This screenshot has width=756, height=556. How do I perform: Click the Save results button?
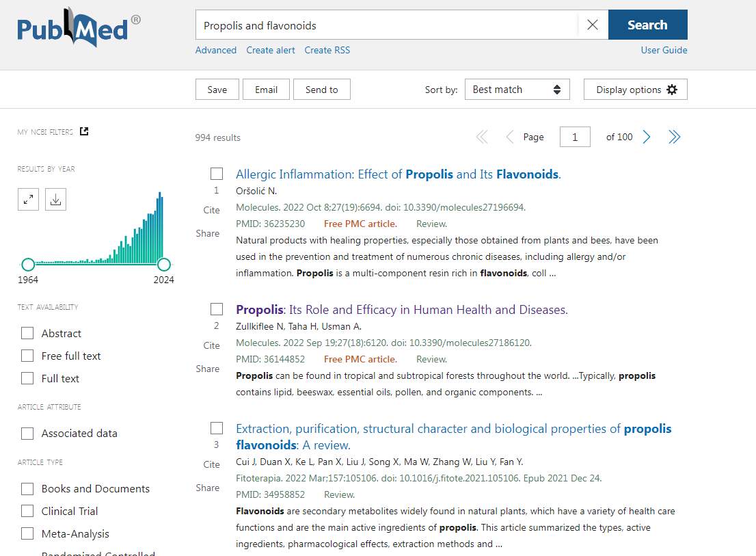pyautogui.click(x=217, y=90)
